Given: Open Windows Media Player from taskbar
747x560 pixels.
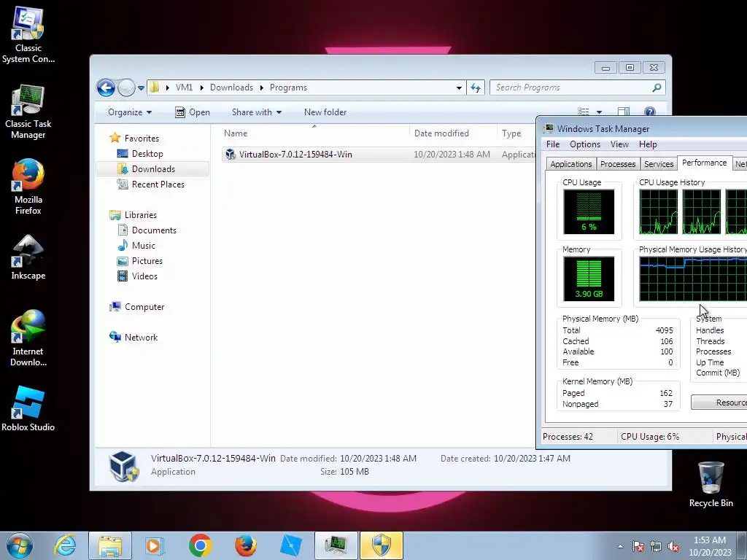Looking at the screenshot, I should [x=154, y=545].
